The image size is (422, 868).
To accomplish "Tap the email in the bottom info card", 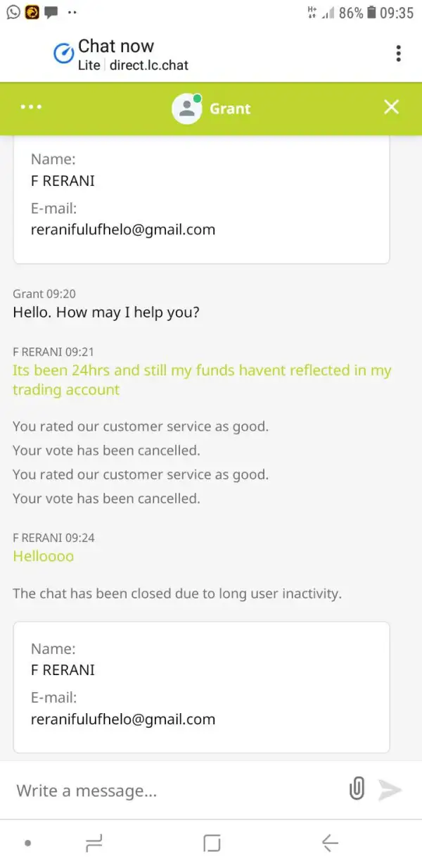I will [x=123, y=719].
